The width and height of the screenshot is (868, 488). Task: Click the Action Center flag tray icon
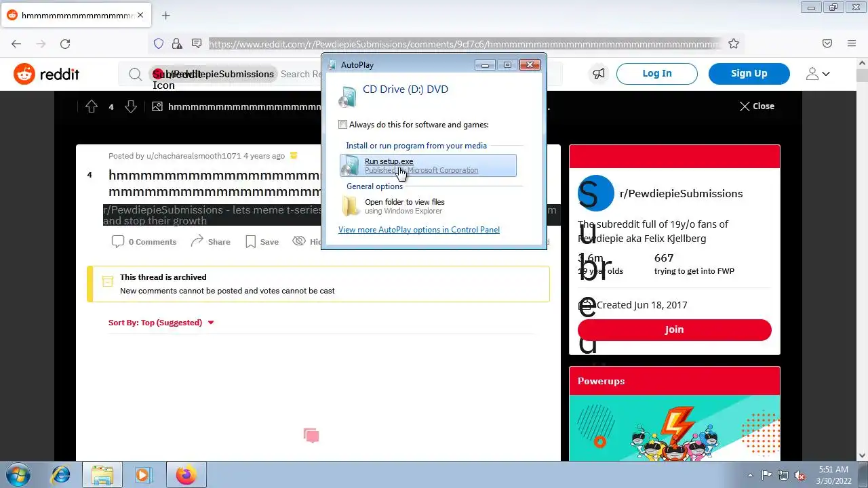pos(767,475)
